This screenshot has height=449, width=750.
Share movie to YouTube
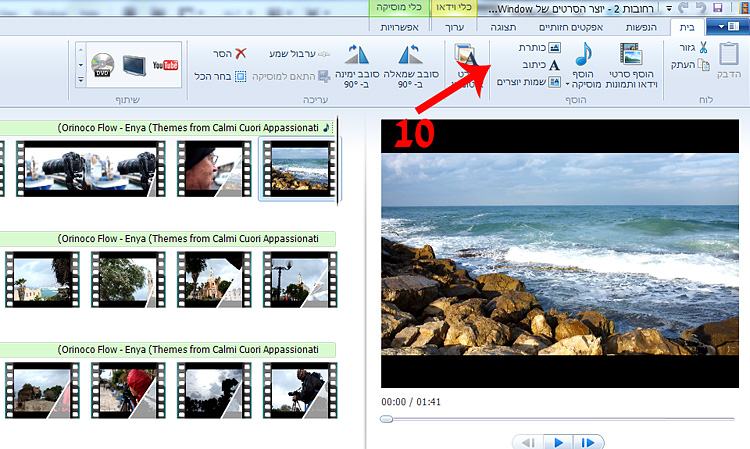(165, 65)
